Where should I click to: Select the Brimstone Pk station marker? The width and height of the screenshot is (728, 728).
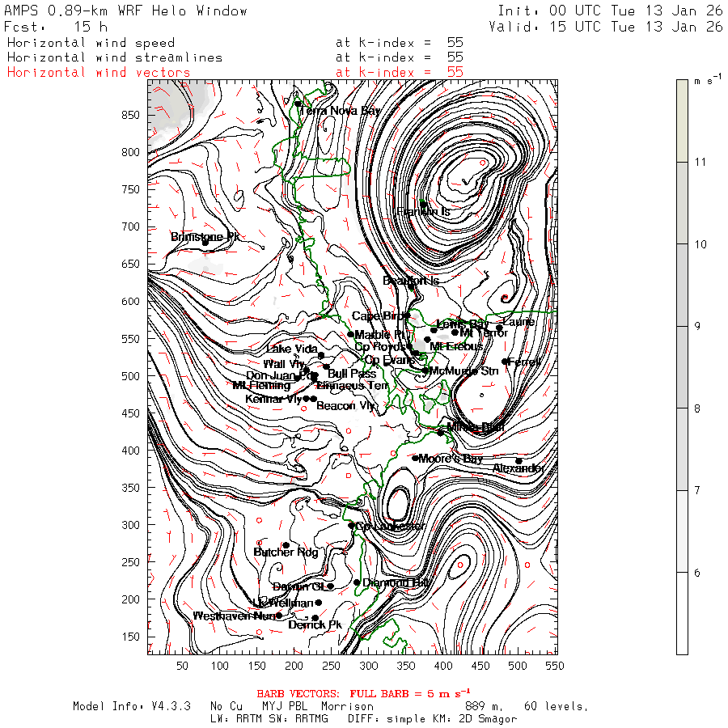coord(205,242)
